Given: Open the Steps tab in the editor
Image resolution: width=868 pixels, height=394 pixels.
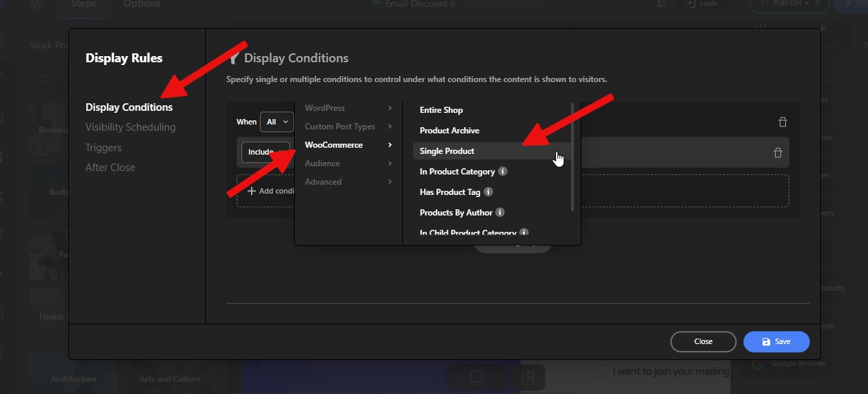Looking at the screenshot, I should pos(84,5).
